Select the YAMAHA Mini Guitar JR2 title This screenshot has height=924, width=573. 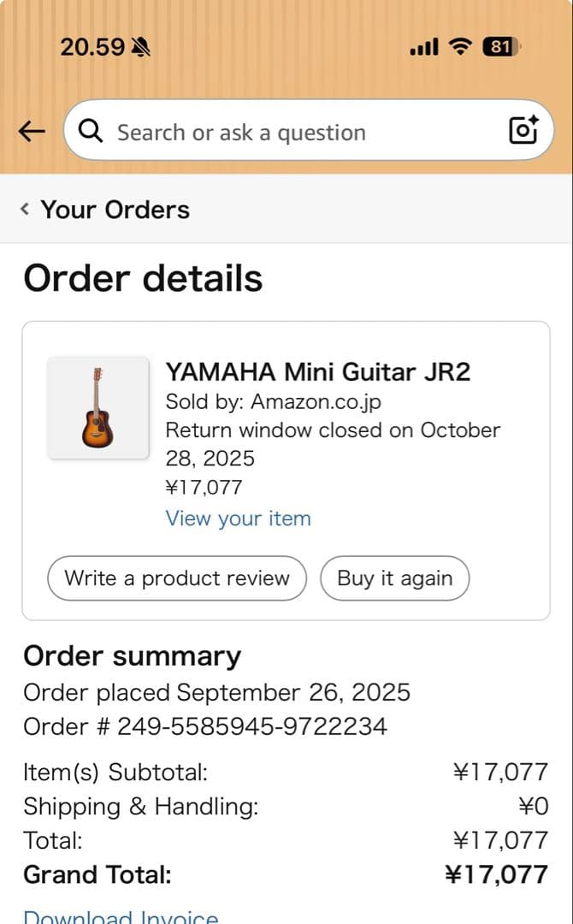tap(321, 371)
